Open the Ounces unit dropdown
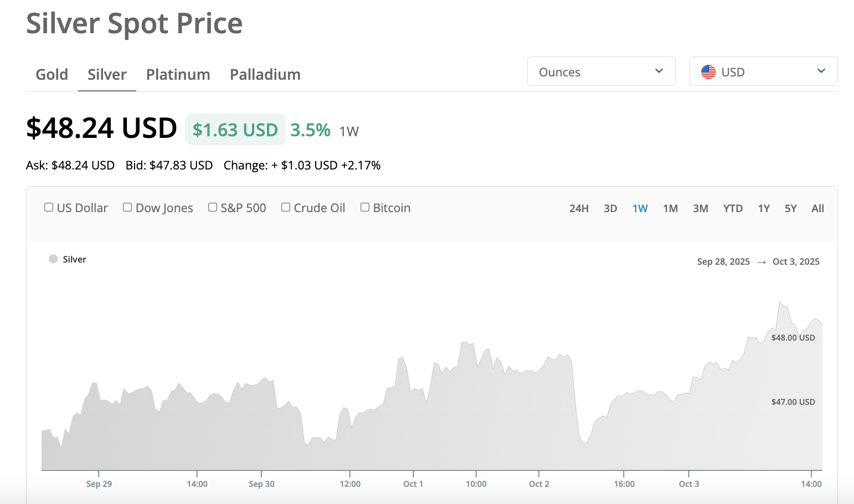Screen dimensions: 854x504 click(x=601, y=71)
